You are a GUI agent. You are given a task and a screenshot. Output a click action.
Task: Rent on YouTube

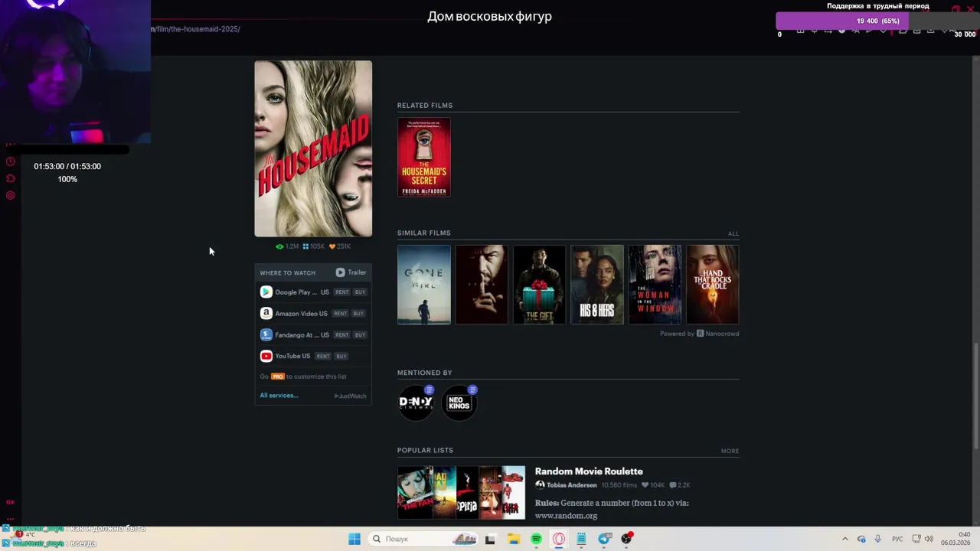click(323, 357)
